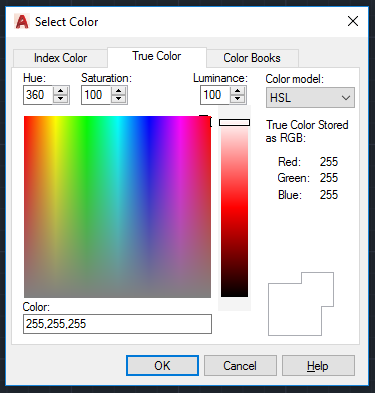The height and width of the screenshot is (393, 375).
Task: Click the Saturation value field
Action: click(96, 95)
